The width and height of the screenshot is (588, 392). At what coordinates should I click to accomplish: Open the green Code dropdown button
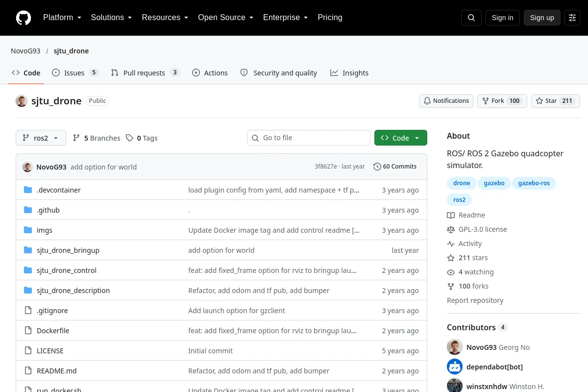tap(401, 138)
